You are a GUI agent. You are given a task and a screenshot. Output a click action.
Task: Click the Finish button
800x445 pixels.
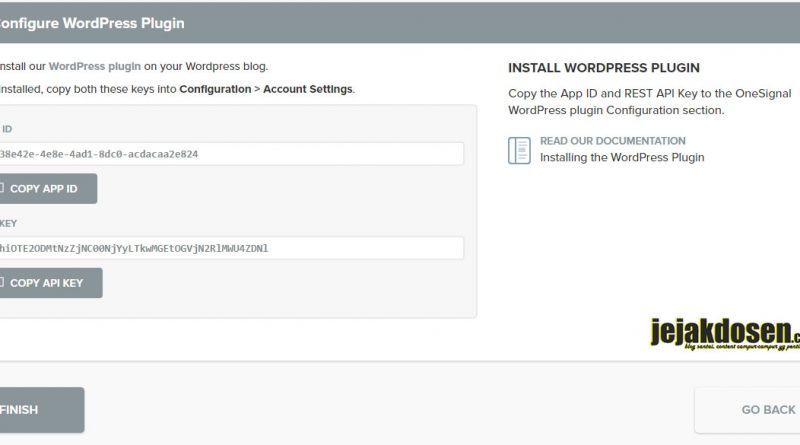click(x=41, y=410)
